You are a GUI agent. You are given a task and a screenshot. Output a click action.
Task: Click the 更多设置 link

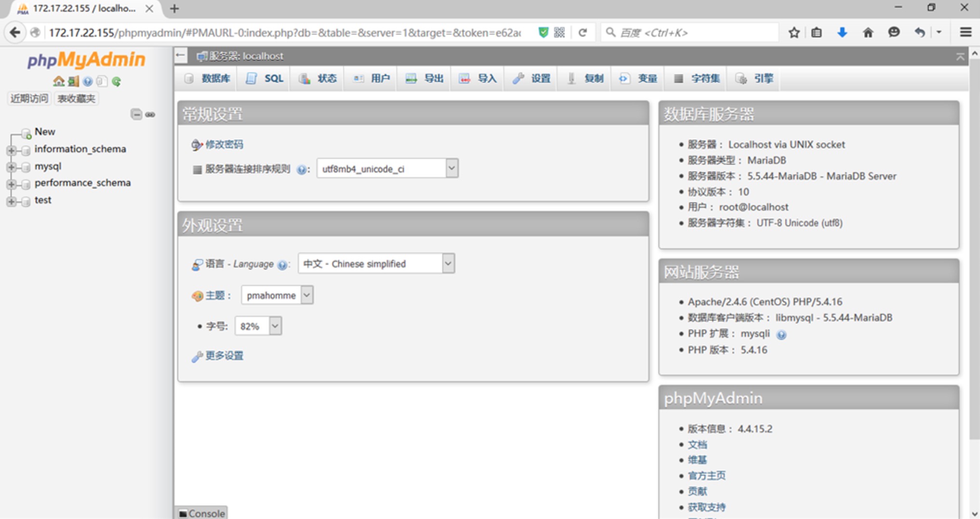click(225, 356)
